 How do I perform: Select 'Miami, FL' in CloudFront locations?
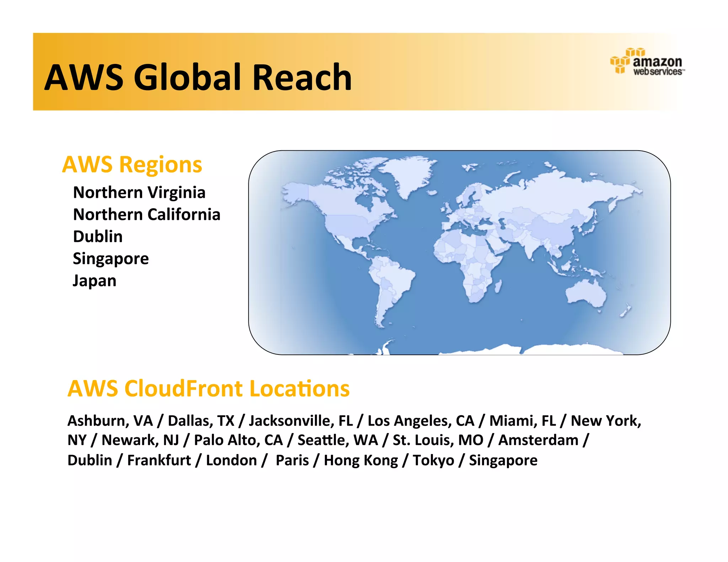[523, 421]
